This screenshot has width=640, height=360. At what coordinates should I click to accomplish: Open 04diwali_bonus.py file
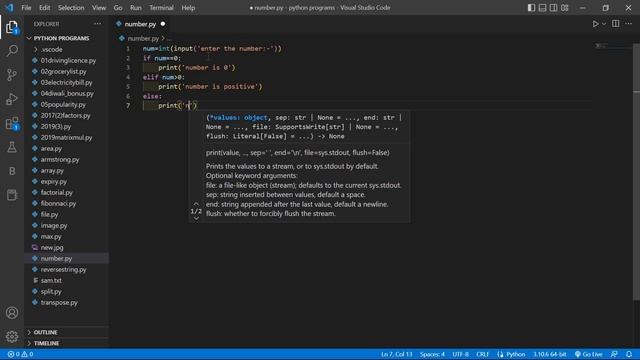(x=67, y=93)
